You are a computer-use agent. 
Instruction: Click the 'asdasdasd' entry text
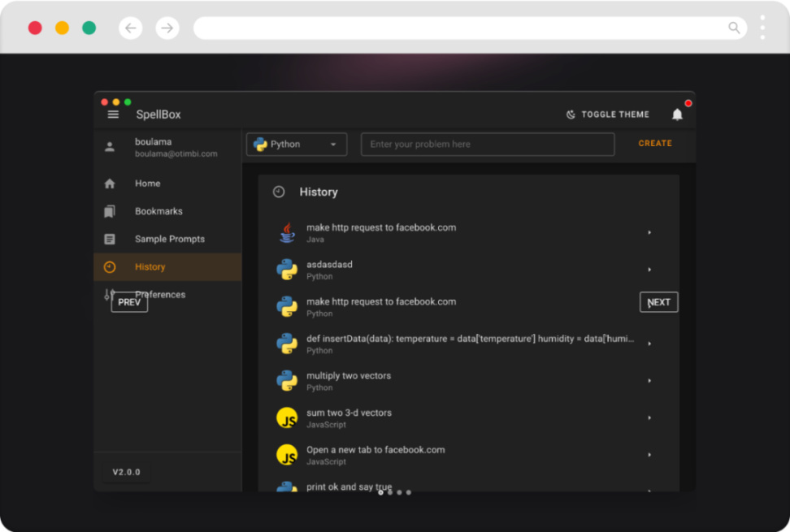(x=329, y=265)
